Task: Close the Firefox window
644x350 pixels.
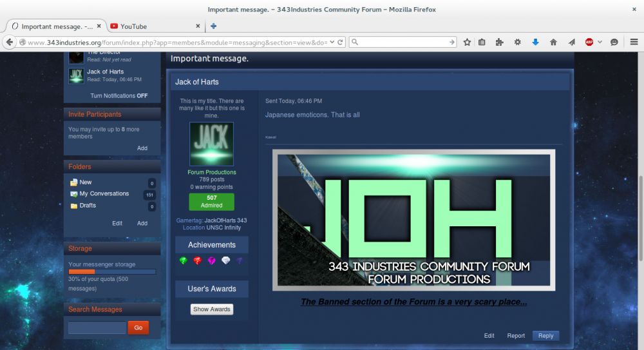Action: (634, 9)
